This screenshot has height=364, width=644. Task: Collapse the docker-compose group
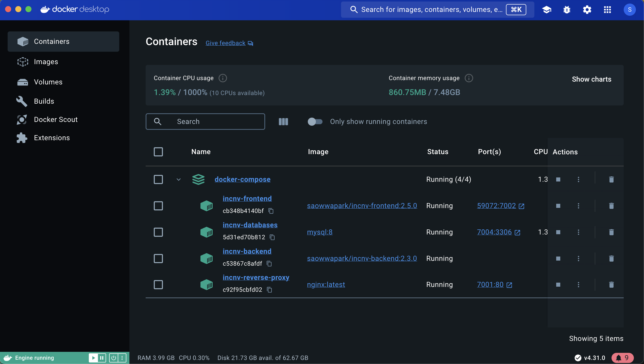[x=179, y=179]
